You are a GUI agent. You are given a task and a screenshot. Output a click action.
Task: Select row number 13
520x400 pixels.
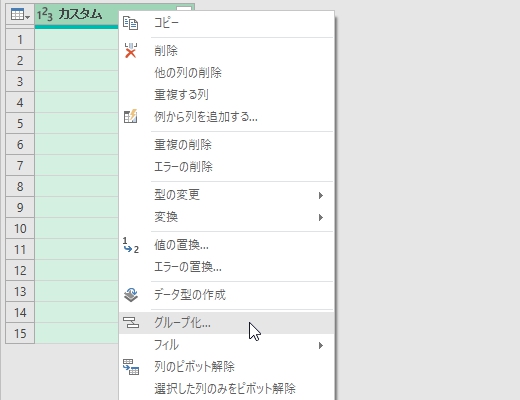tap(20, 292)
